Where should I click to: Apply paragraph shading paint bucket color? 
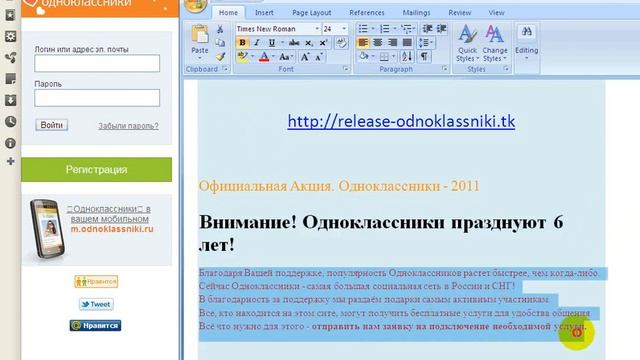(363, 56)
